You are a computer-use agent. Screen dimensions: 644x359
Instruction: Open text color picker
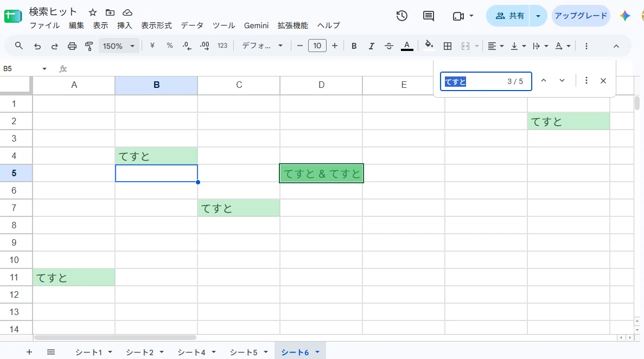coord(406,46)
